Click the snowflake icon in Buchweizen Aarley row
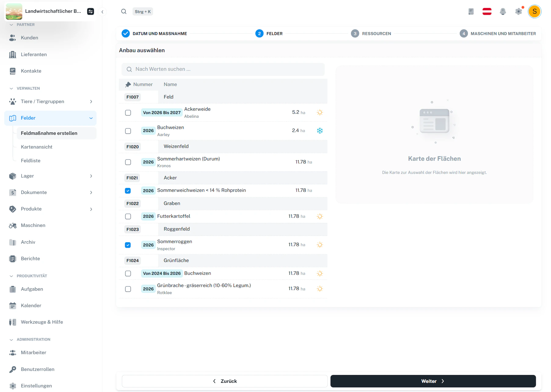This screenshot has height=392, width=551. click(x=320, y=131)
